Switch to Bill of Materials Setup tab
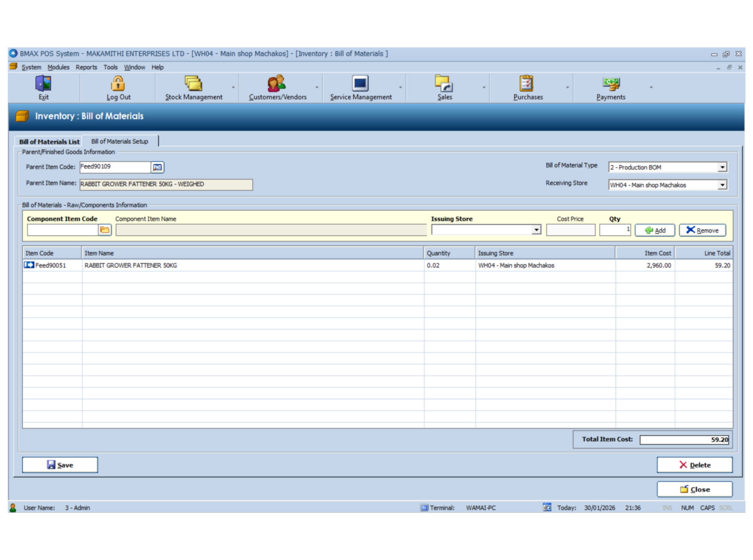753x560 pixels. coord(119,141)
